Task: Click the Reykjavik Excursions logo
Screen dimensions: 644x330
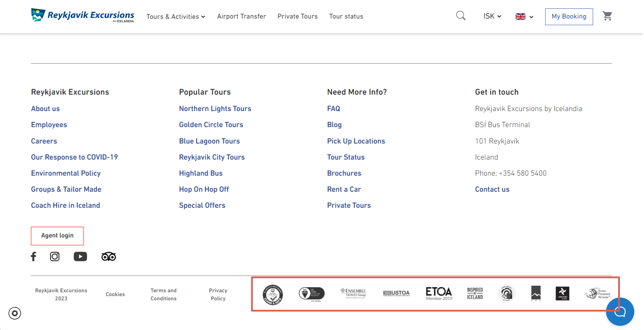Action: [x=82, y=16]
